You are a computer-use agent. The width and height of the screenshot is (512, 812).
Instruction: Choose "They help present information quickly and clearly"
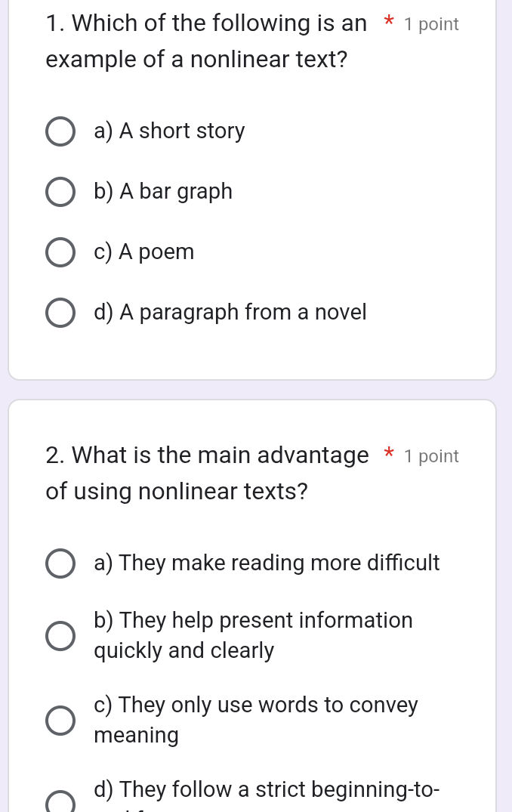[60, 636]
